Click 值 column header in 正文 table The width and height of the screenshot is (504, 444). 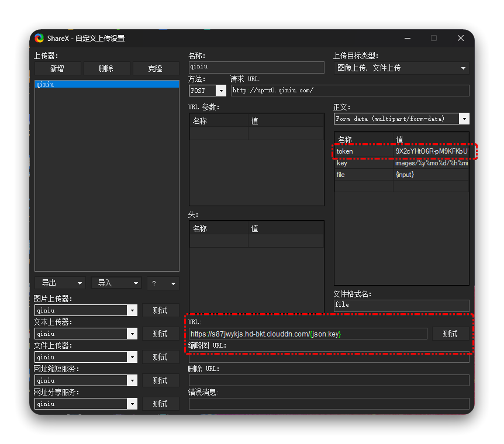tap(431, 140)
